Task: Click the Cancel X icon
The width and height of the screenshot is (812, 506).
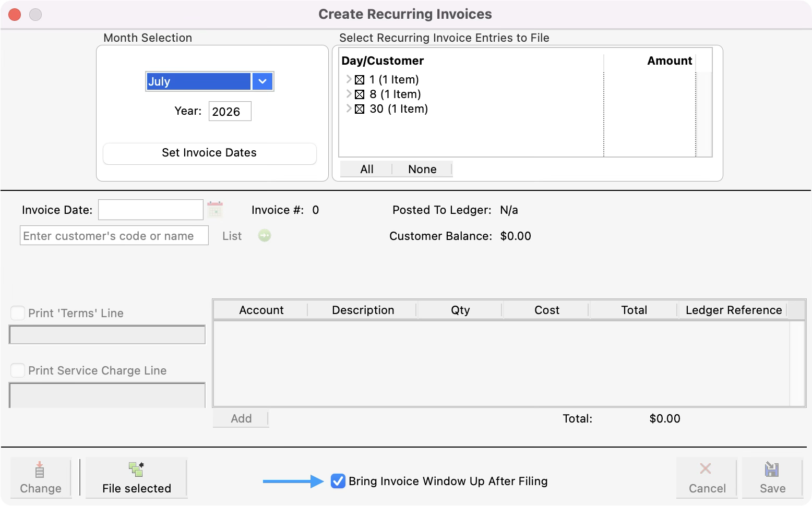Action: (706, 468)
